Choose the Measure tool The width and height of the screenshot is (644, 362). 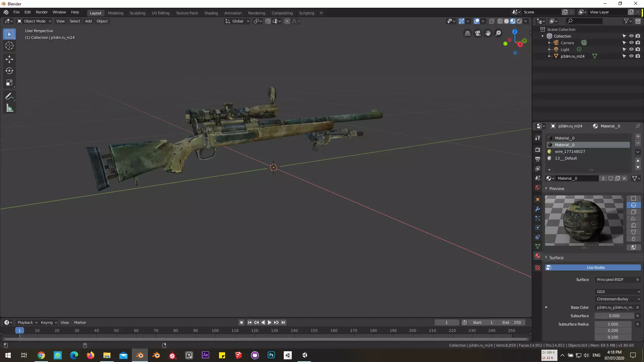click(x=9, y=108)
